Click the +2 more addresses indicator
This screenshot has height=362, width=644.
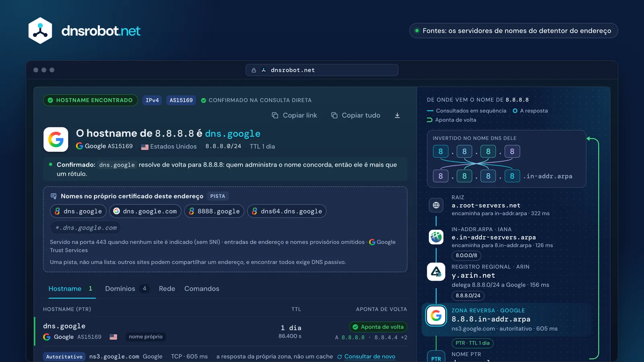click(x=404, y=338)
